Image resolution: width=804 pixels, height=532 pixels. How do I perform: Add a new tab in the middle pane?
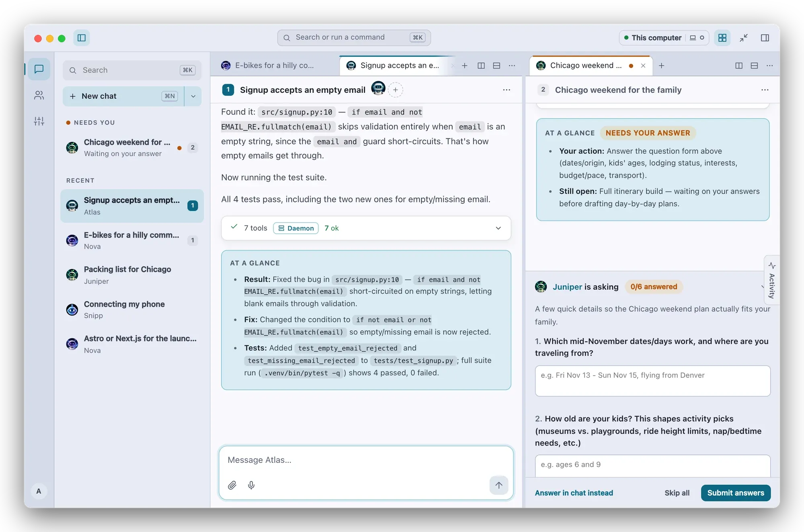(x=465, y=65)
